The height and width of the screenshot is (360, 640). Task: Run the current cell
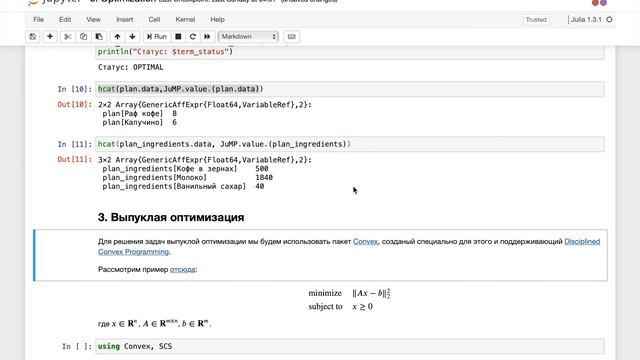(157, 37)
